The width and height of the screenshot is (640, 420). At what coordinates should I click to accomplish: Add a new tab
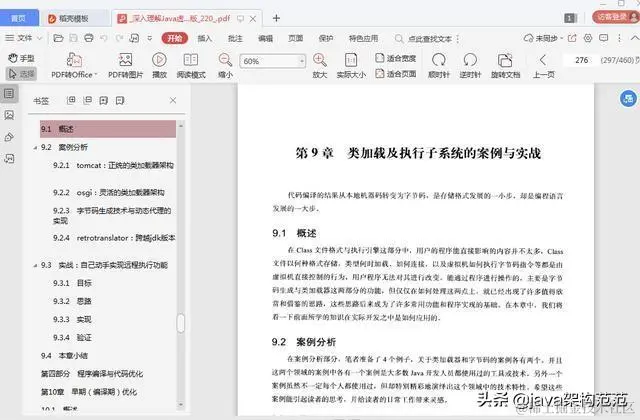pos(276,18)
